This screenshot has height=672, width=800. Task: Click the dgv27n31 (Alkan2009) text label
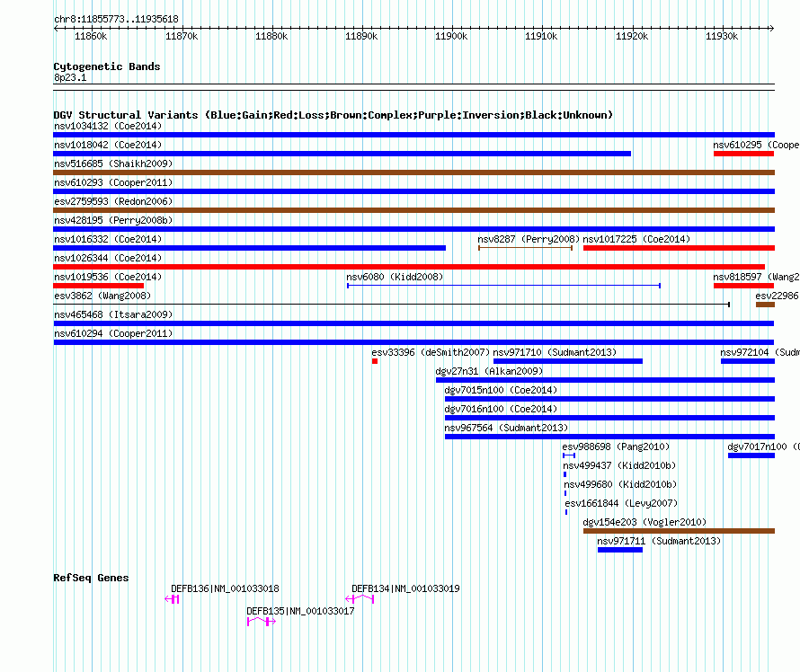[489, 371]
